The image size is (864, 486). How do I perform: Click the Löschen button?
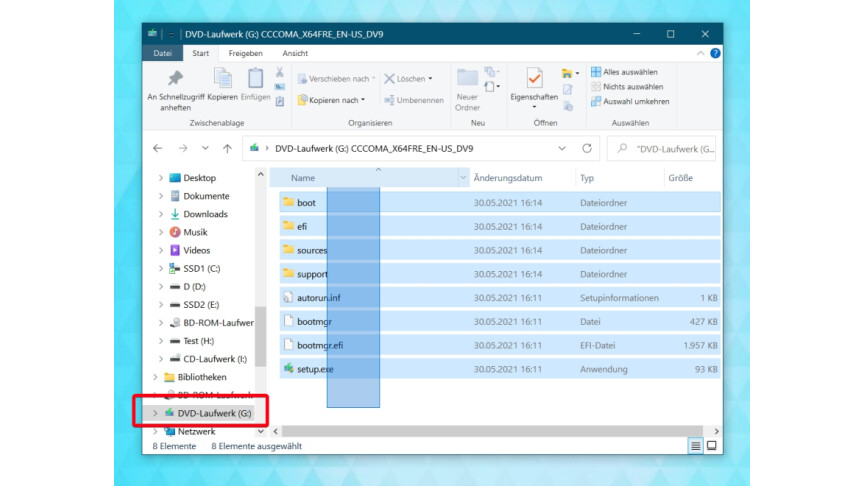tap(409, 79)
